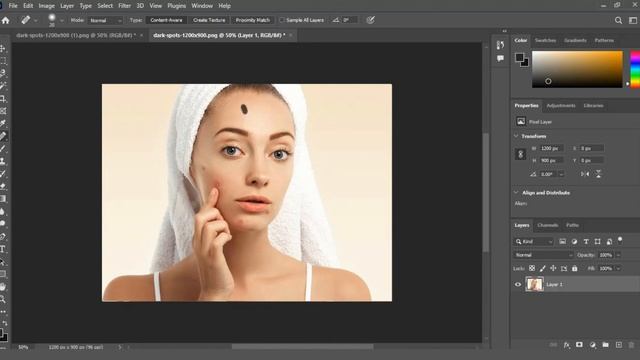
Task: Toggle prevent auto-nesting lock
Action: (x=564, y=268)
